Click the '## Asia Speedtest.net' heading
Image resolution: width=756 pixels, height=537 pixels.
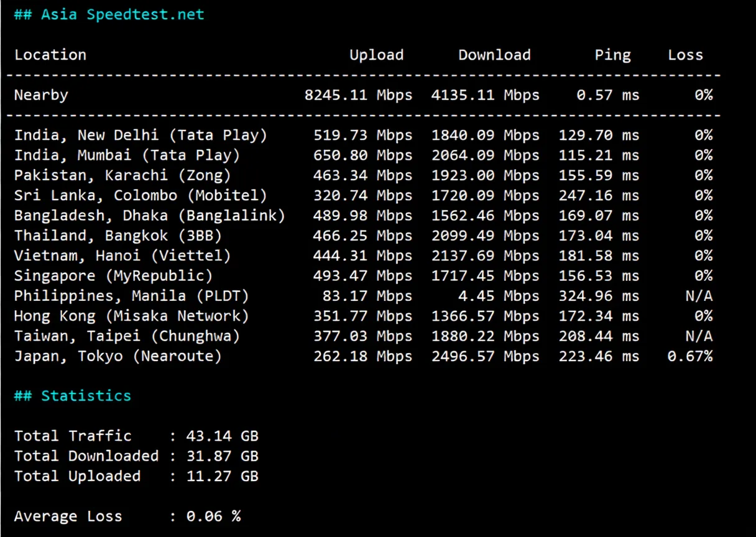pyautogui.click(x=109, y=14)
